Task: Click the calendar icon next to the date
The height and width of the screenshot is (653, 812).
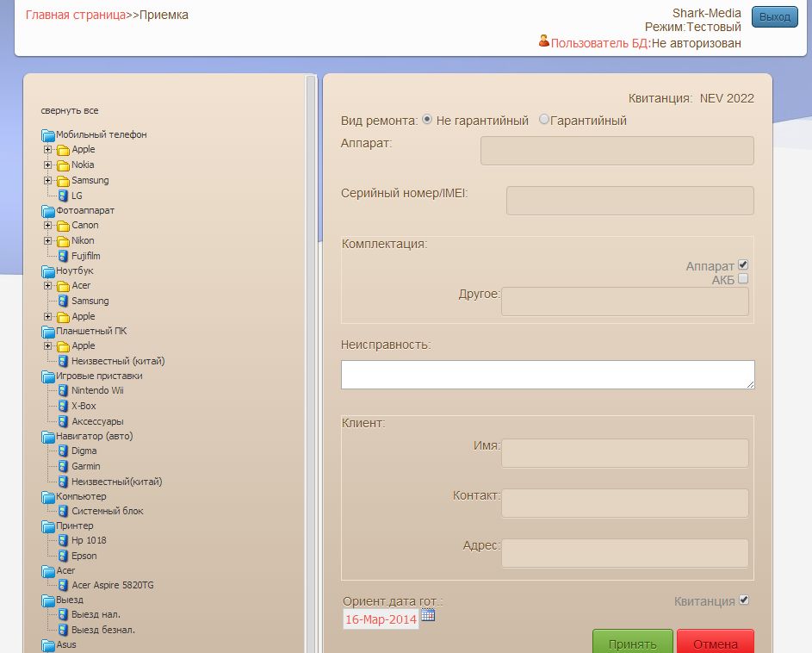Action: coord(428,614)
